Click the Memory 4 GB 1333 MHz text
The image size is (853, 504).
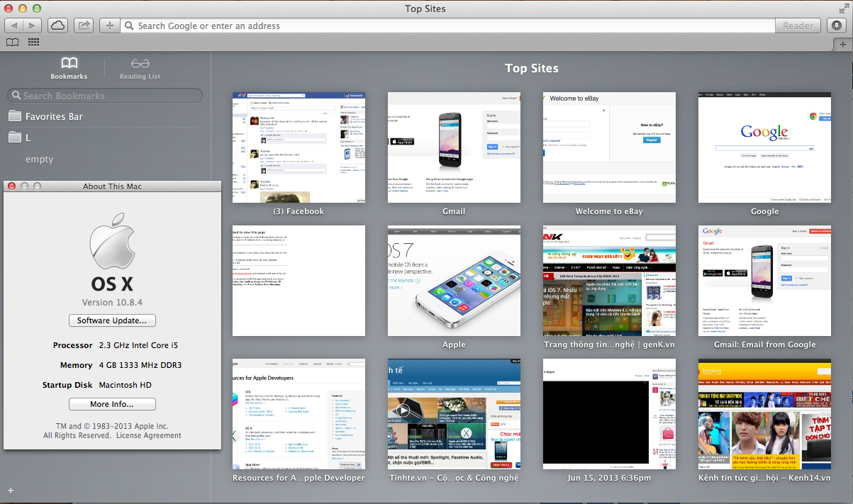(x=121, y=365)
